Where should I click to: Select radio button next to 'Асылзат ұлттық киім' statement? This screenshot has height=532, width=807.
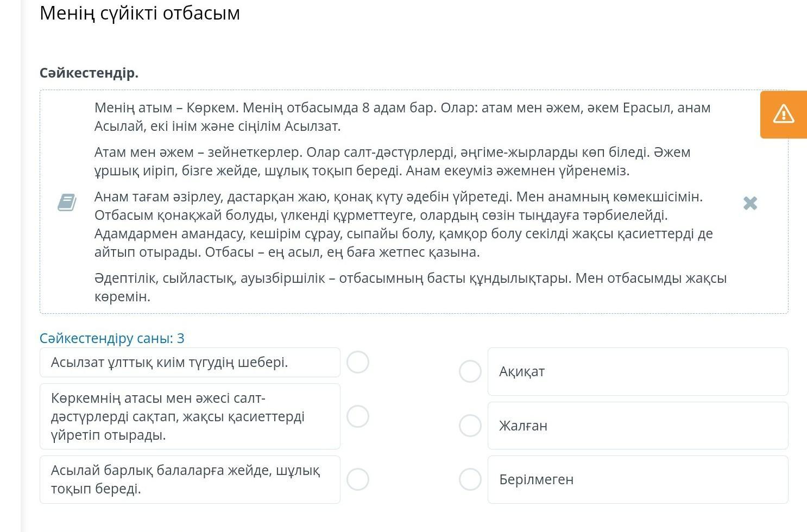tap(358, 362)
